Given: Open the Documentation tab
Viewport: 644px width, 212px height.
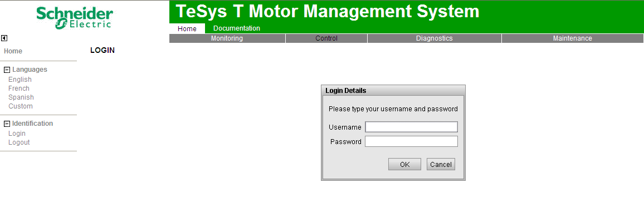Looking at the screenshot, I should click(x=237, y=28).
